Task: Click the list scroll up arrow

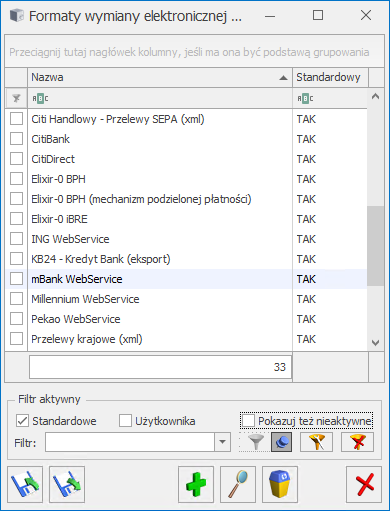Action: tap(375, 97)
